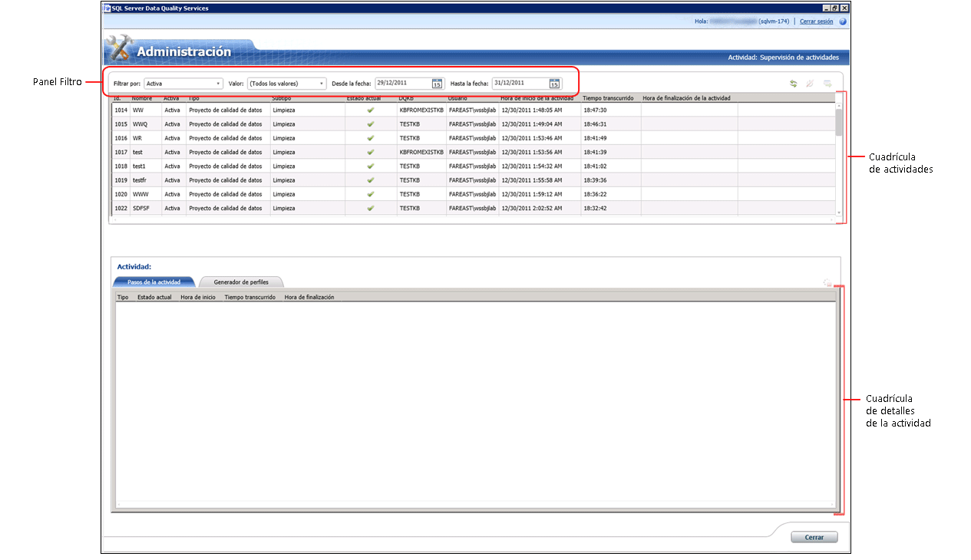The height and width of the screenshot is (560, 971).
Task: Select the activity row with Id 1014
Action: pyautogui.click(x=472, y=110)
